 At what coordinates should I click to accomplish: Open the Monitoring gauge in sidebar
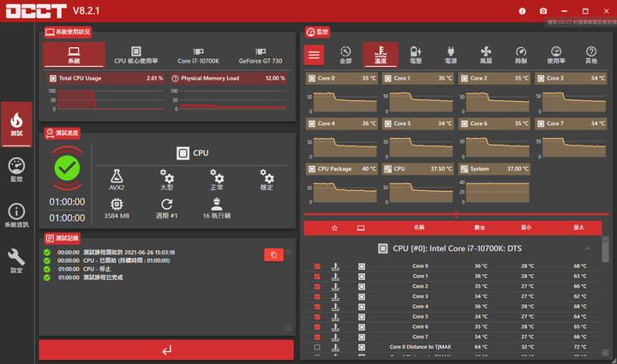[x=16, y=170]
